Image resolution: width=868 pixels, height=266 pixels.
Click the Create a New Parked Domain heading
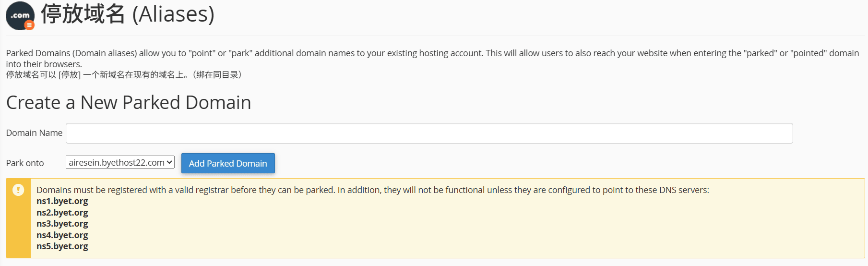point(129,103)
